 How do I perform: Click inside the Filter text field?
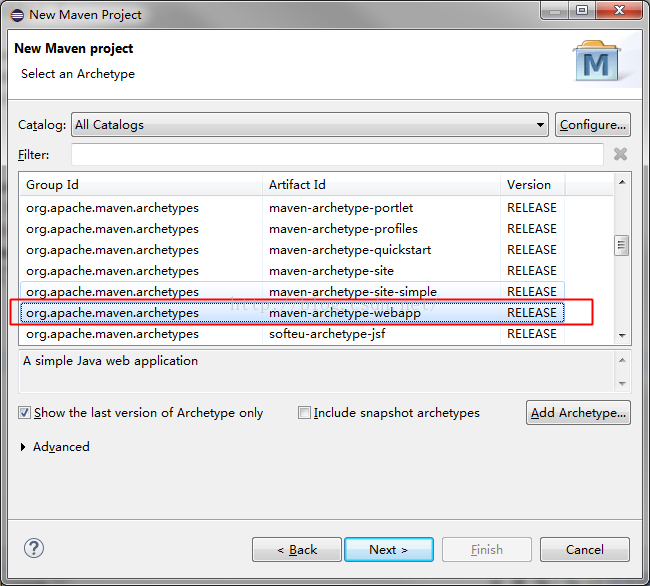(337, 154)
